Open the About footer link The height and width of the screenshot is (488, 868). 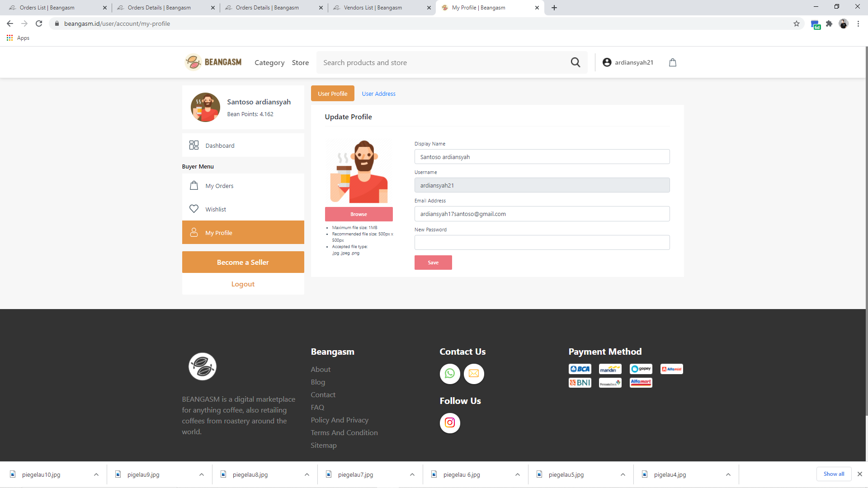tap(321, 369)
